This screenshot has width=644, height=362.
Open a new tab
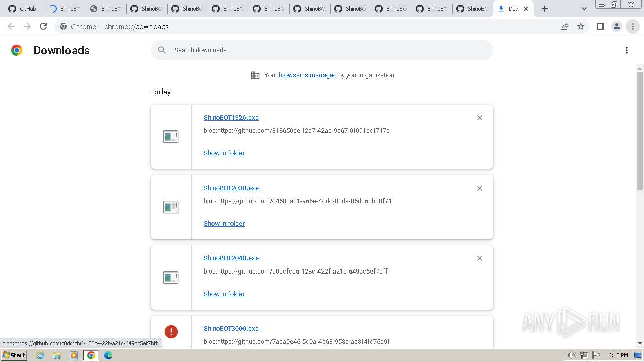coord(545,9)
